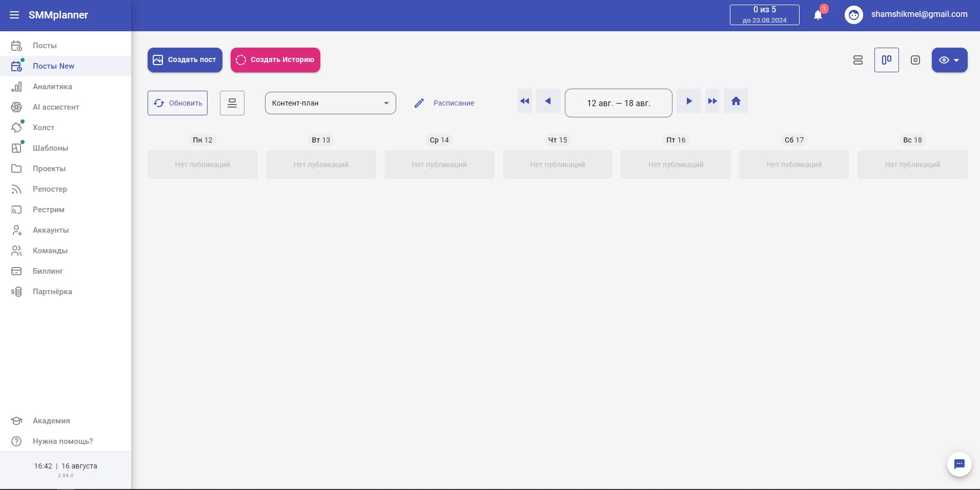Click the Партнёрка coins icon
Screen dimensions: 980x490
(x=16, y=292)
